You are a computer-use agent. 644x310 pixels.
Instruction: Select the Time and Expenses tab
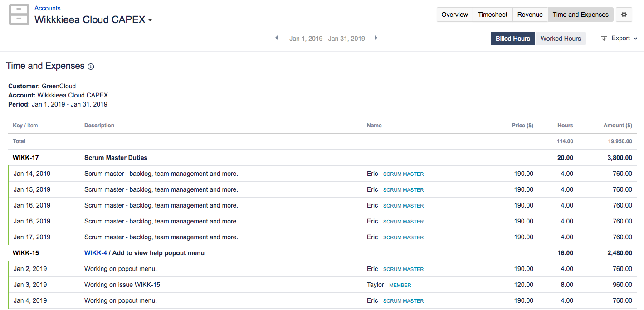[x=581, y=15]
